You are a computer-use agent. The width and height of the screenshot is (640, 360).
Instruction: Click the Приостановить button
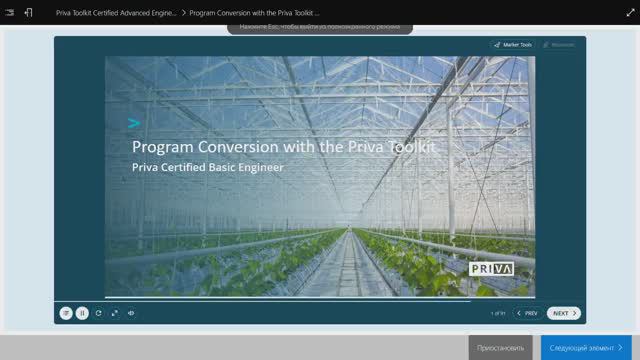pyautogui.click(x=500, y=348)
